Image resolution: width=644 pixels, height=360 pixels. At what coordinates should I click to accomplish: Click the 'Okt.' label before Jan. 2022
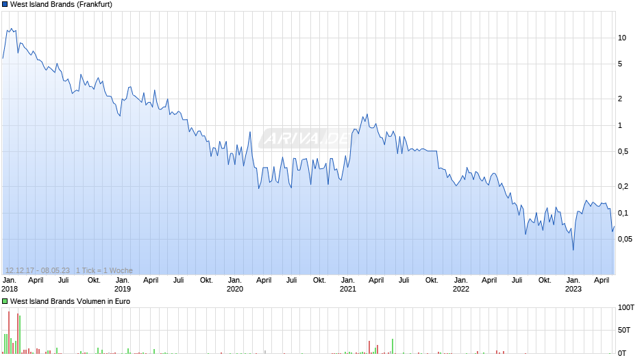click(x=432, y=281)
